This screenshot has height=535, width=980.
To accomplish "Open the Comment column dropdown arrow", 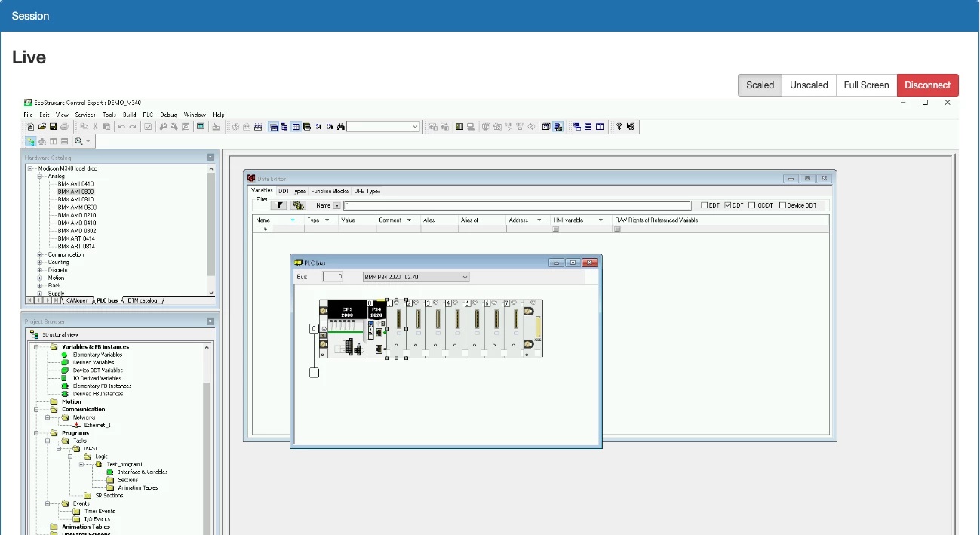I will (409, 220).
